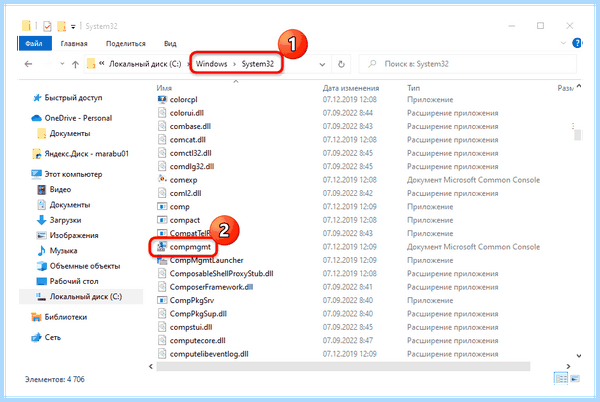Select comdlg32.dll file name
Viewport: 600px width, 402px height.
192,166
